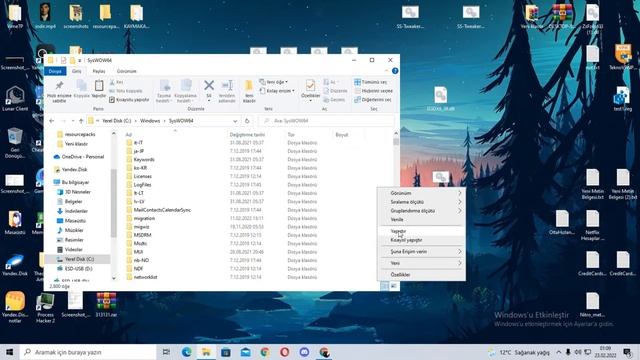
Task: Open recent locations dropdown arrow
Action: [73, 121]
